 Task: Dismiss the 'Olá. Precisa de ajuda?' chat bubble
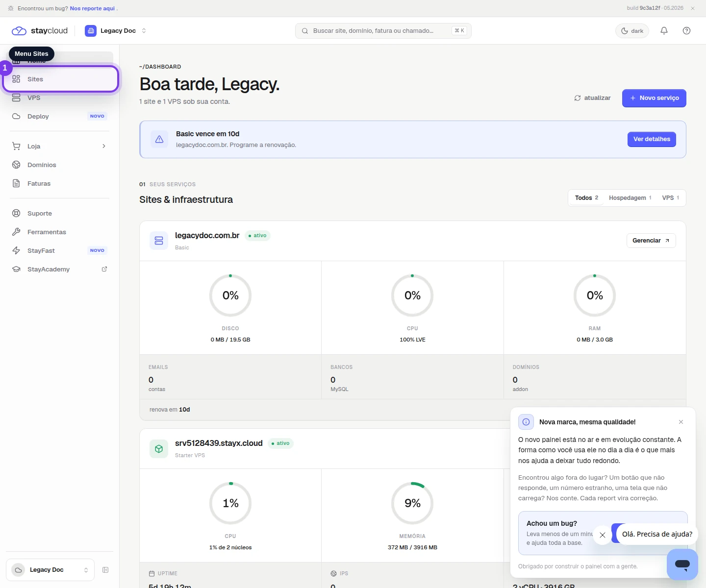603,535
